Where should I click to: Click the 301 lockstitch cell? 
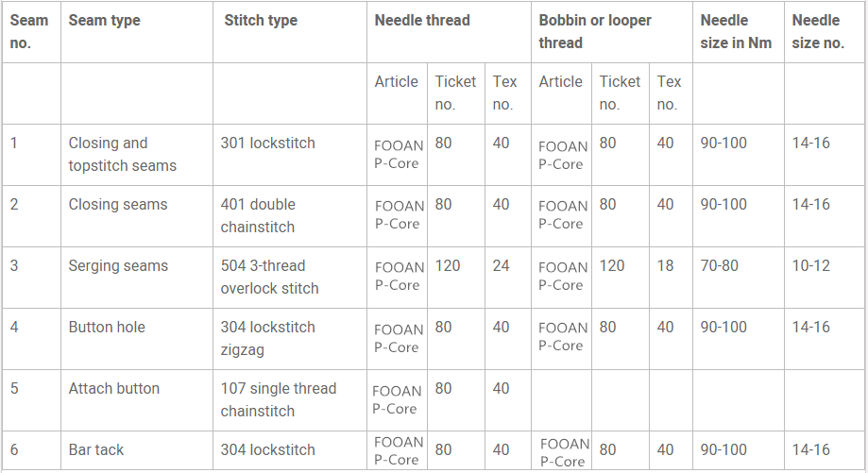pyautogui.click(x=290, y=155)
